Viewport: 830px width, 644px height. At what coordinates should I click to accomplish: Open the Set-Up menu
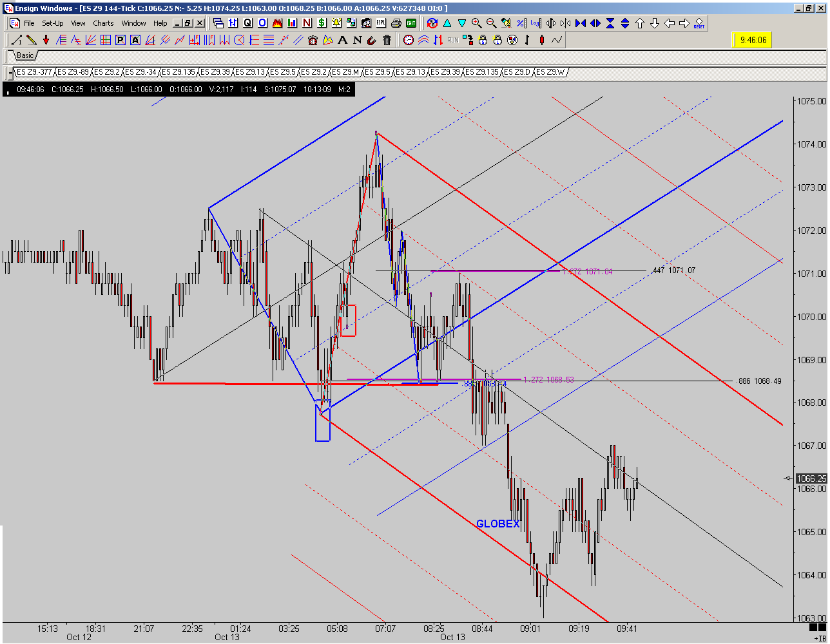click(x=53, y=23)
